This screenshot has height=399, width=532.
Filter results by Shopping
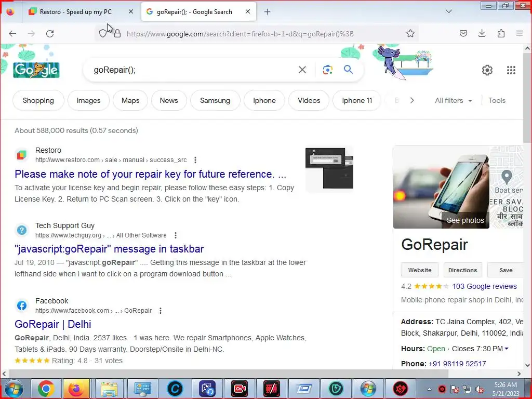point(38,100)
